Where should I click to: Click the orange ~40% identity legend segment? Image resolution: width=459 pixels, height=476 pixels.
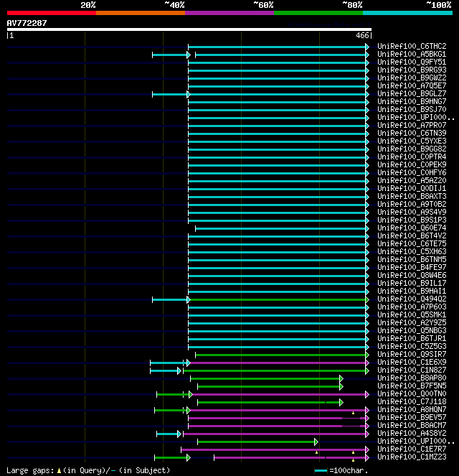pos(141,13)
